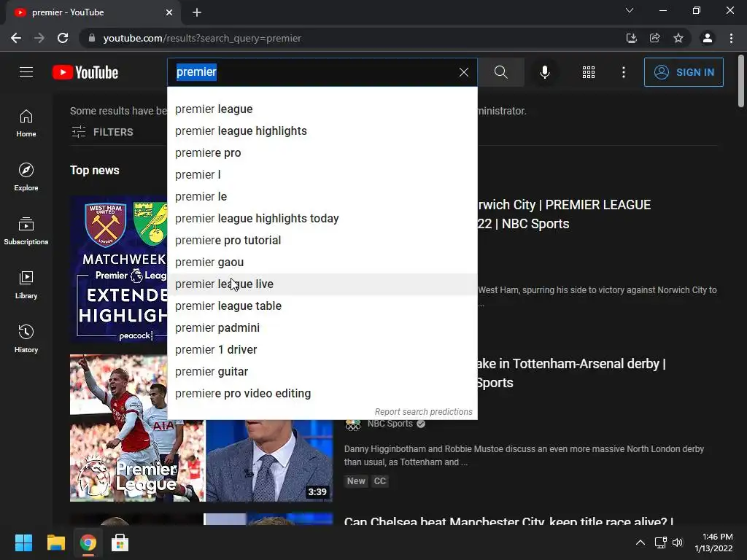Click page vertical scrollbar
Viewport: 747px width, 560px height.
click(741, 81)
